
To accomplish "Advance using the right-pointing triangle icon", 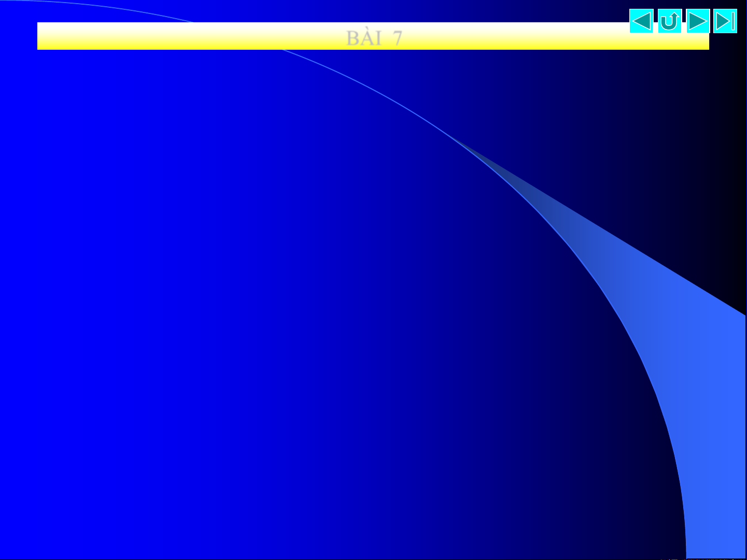I will pos(698,21).
